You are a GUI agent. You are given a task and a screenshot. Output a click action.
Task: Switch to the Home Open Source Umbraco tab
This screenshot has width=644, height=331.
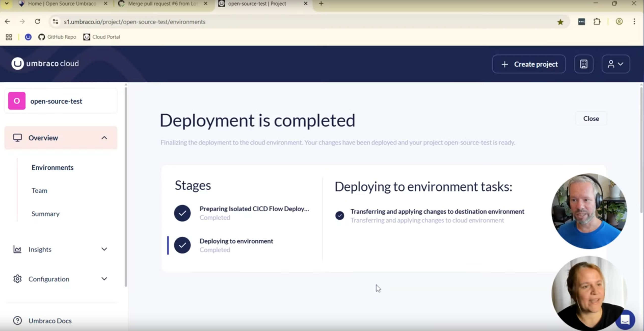click(x=62, y=4)
